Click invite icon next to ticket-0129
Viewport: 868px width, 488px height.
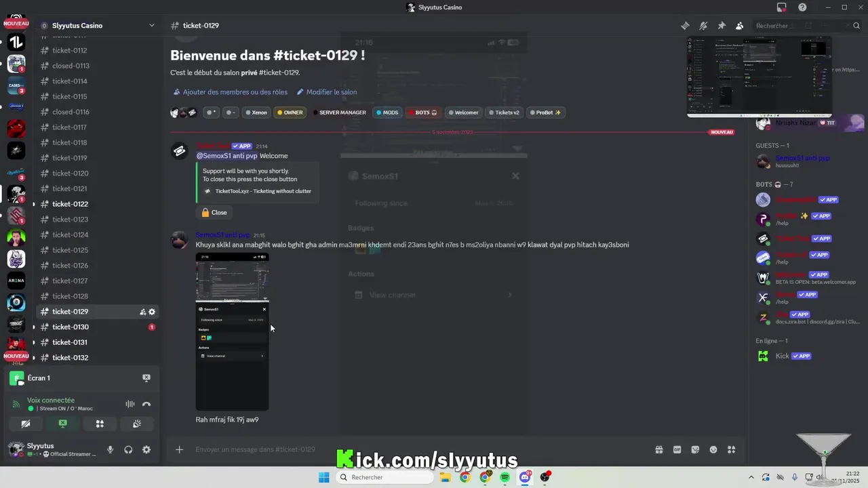(x=142, y=312)
